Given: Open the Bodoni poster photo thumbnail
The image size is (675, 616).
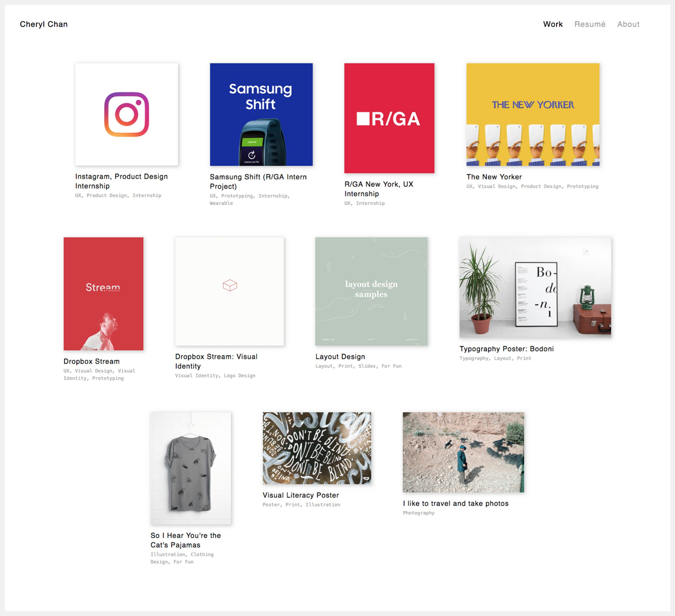Looking at the screenshot, I should [535, 288].
